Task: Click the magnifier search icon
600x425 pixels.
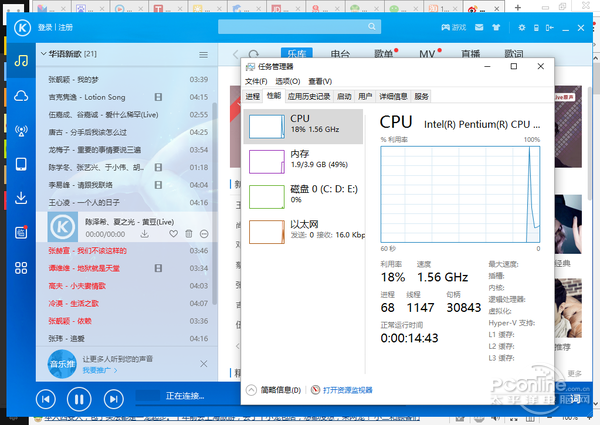Action: [372, 26]
